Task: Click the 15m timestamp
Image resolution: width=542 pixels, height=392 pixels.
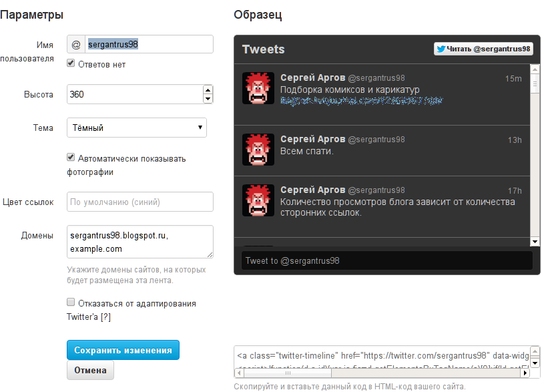Action: 513,79
